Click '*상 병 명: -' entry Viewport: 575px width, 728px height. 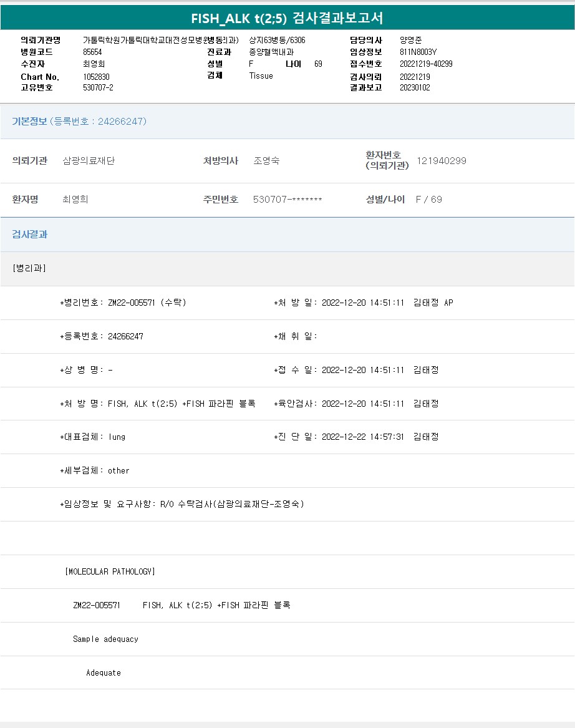[86, 370]
